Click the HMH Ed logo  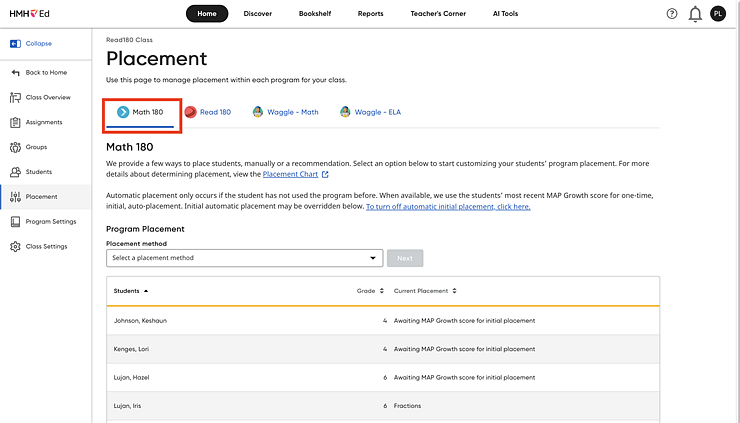tap(29, 14)
